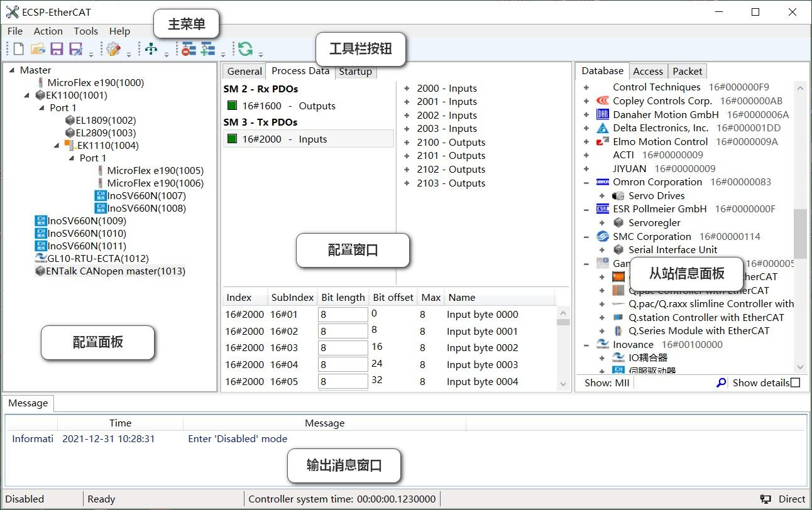Collapse the Master root node

pos(12,70)
